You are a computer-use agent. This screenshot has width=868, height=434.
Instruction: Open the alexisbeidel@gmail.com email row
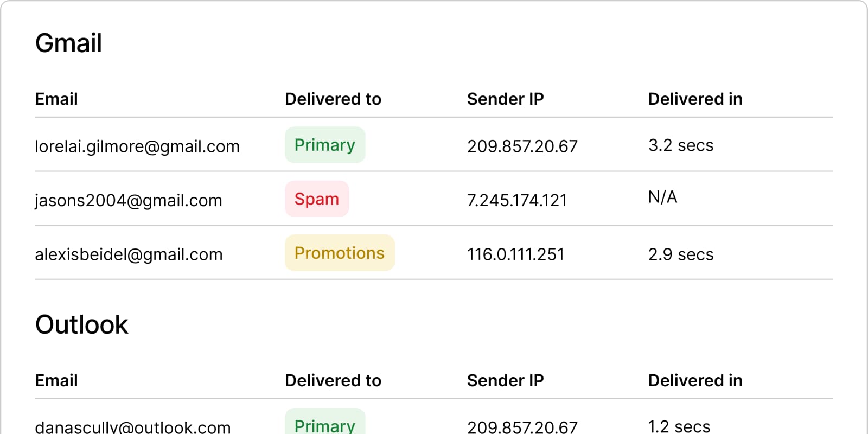pos(129,254)
